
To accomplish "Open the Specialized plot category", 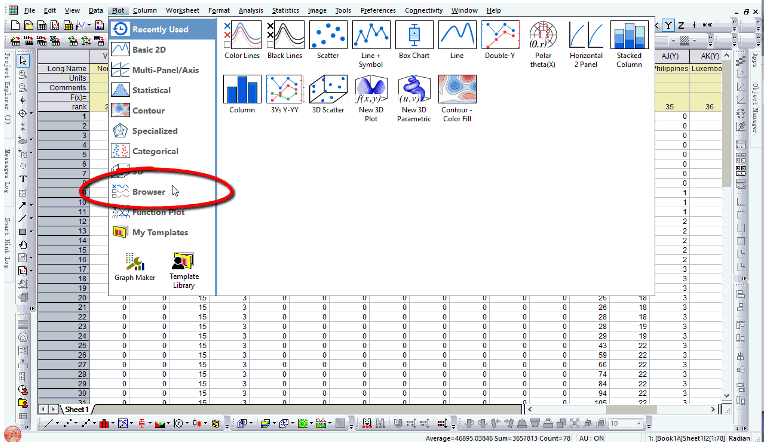I will [162, 131].
